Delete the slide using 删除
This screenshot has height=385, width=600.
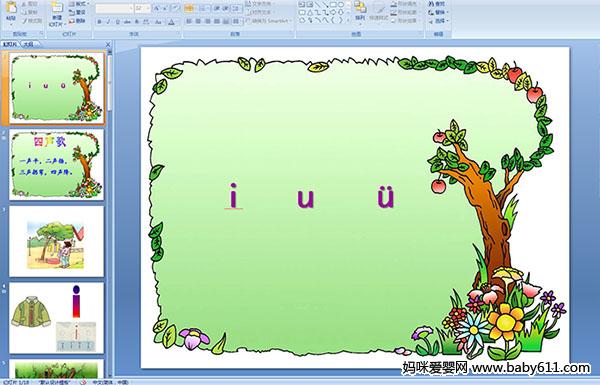[77, 21]
